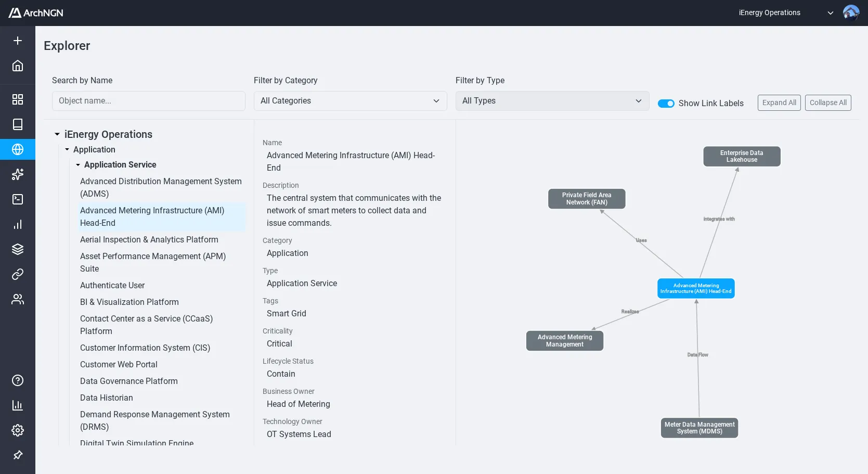This screenshot has width=868, height=474.
Task: Collapse the Application Service tree node
Action: (x=79, y=165)
